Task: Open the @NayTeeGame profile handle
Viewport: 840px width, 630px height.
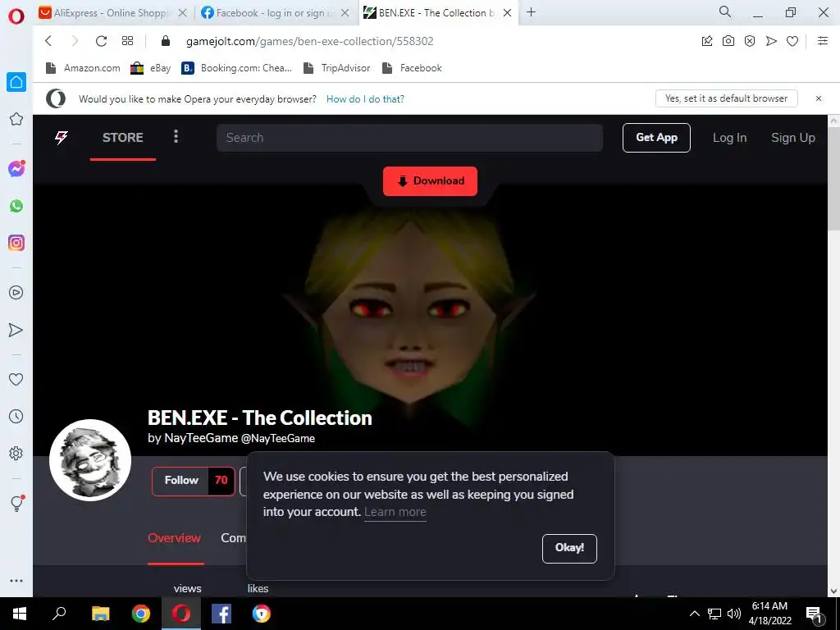Action: [x=278, y=439]
